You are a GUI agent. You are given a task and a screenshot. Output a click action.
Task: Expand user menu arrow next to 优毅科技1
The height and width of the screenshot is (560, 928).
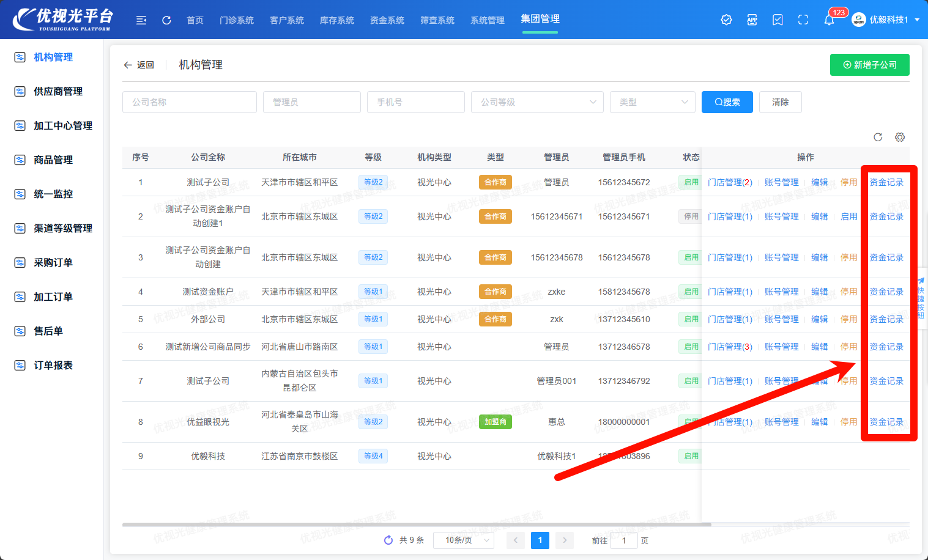pyautogui.click(x=917, y=20)
